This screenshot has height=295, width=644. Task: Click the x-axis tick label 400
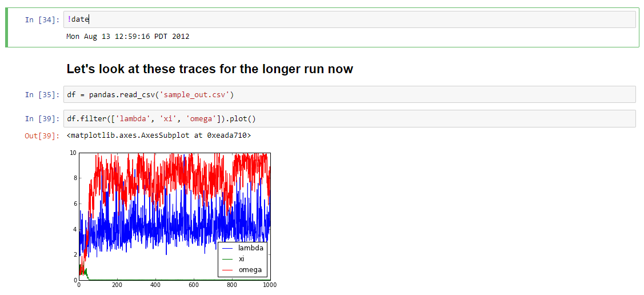[155, 285]
